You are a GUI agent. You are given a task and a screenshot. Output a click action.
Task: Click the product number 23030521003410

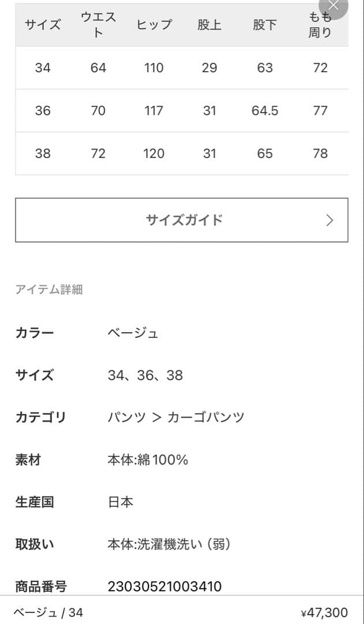point(165,586)
